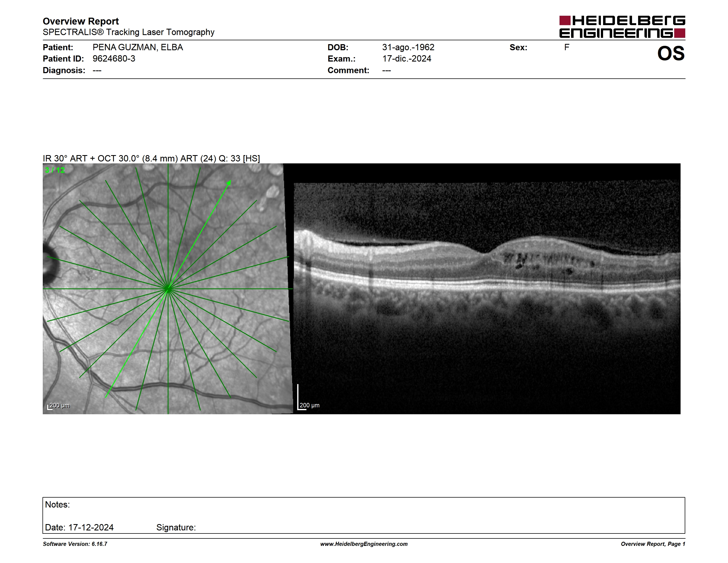Click the 'Overview Report' title

(x=81, y=21)
